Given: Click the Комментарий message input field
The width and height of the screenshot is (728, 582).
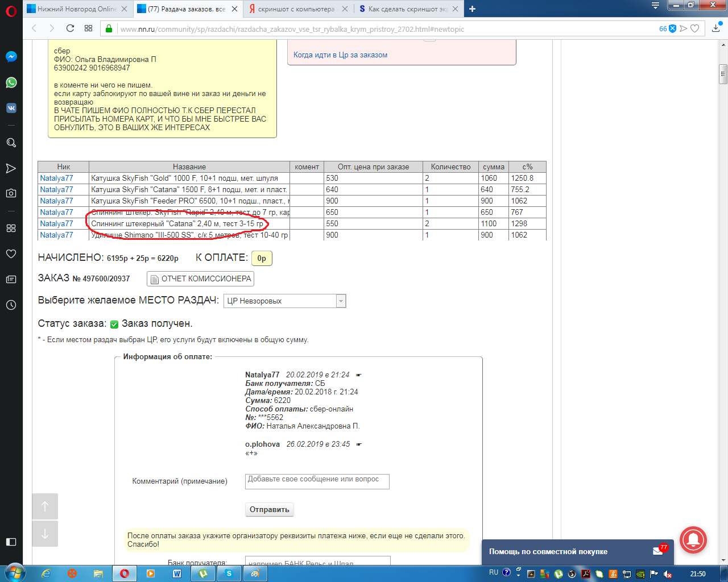Looking at the screenshot, I should pyautogui.click(x=317, y=481).
